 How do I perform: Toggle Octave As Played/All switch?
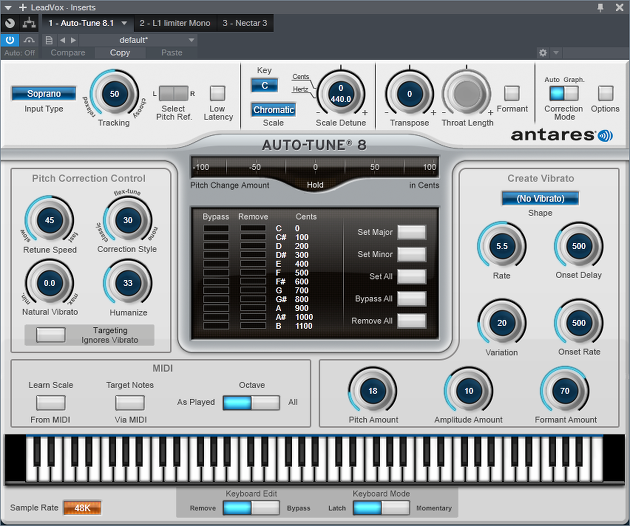click(251, 402)
